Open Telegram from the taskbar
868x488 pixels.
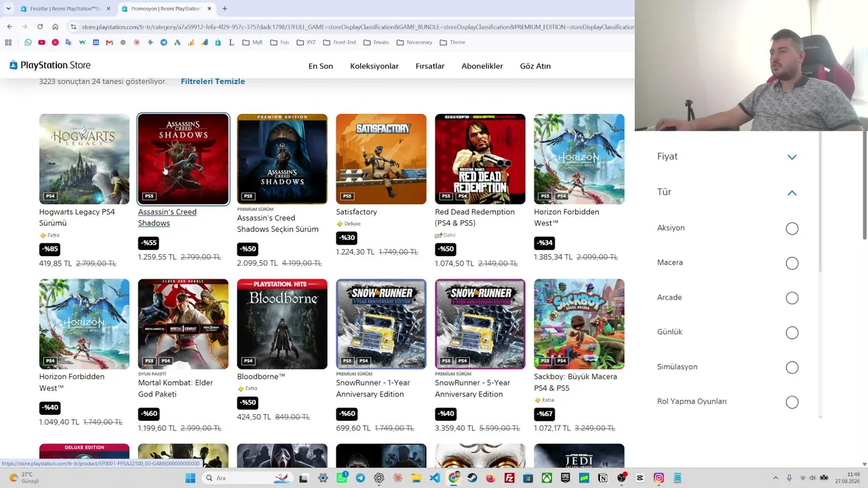[360, 478]
